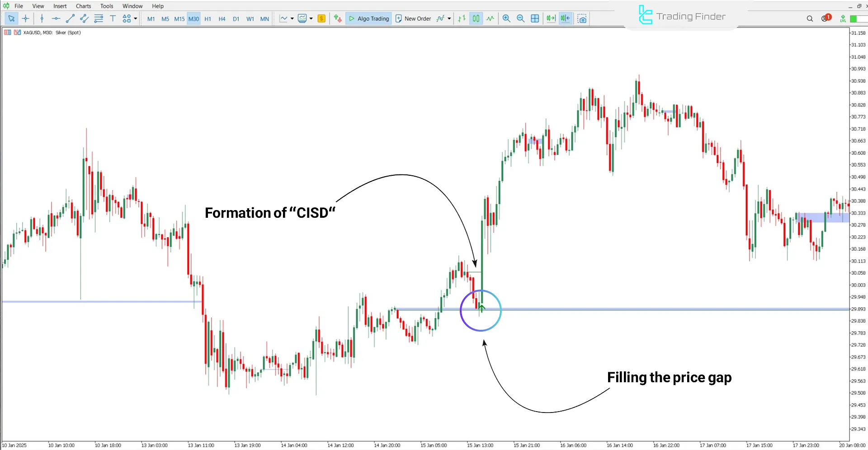Image resolution: width=868 pixels, height=450 pixels.
Task: Toggle Algo Trading on or off
Action: point(368,19)
